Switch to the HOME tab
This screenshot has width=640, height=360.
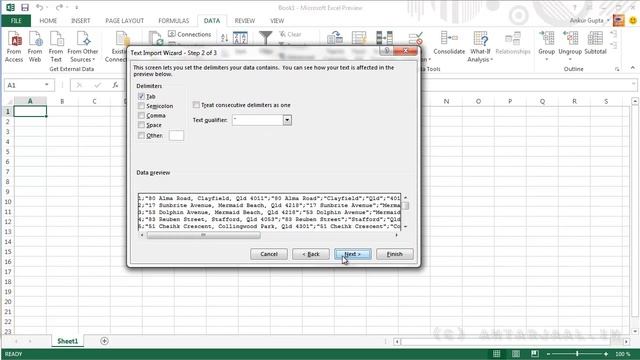click(48, 20)
